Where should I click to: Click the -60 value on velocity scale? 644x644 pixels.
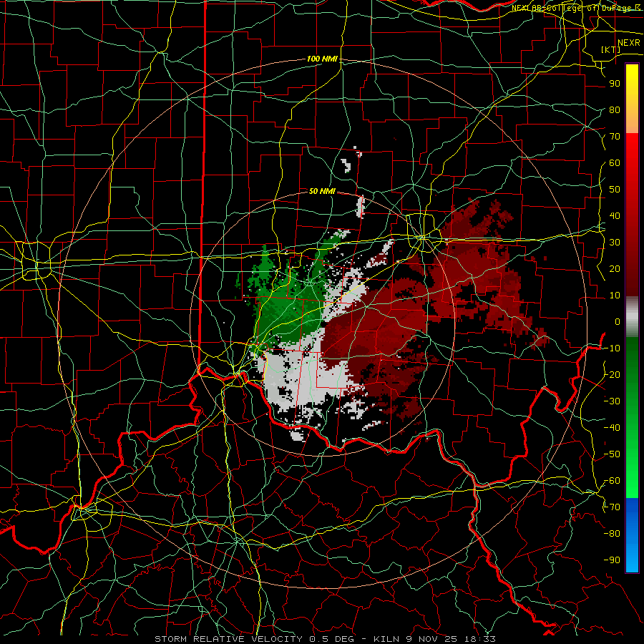point(612,481)
